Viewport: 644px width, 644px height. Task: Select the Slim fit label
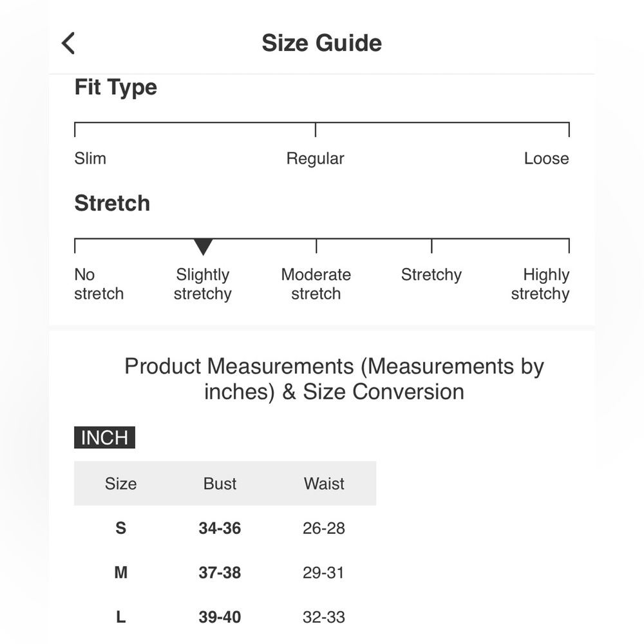pyautogui.click(x=90, y=158)
